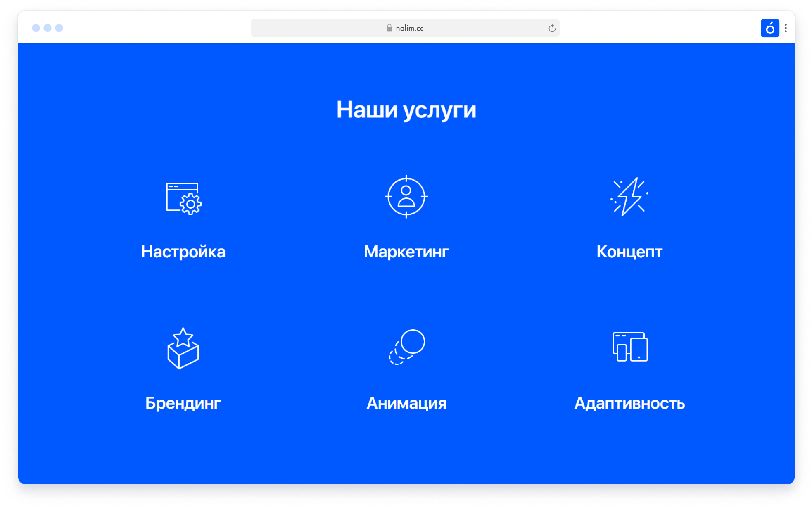
Task: Click the Анимация circles icon
Action: tap(407, 347)
